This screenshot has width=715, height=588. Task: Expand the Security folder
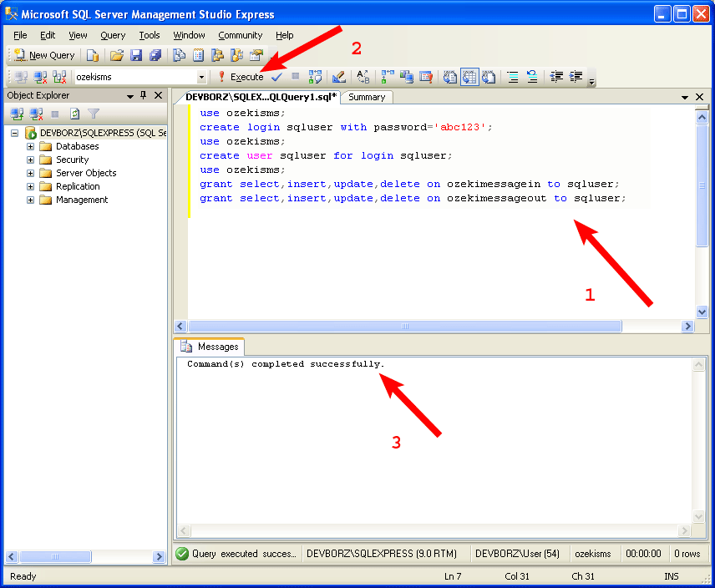30,159
